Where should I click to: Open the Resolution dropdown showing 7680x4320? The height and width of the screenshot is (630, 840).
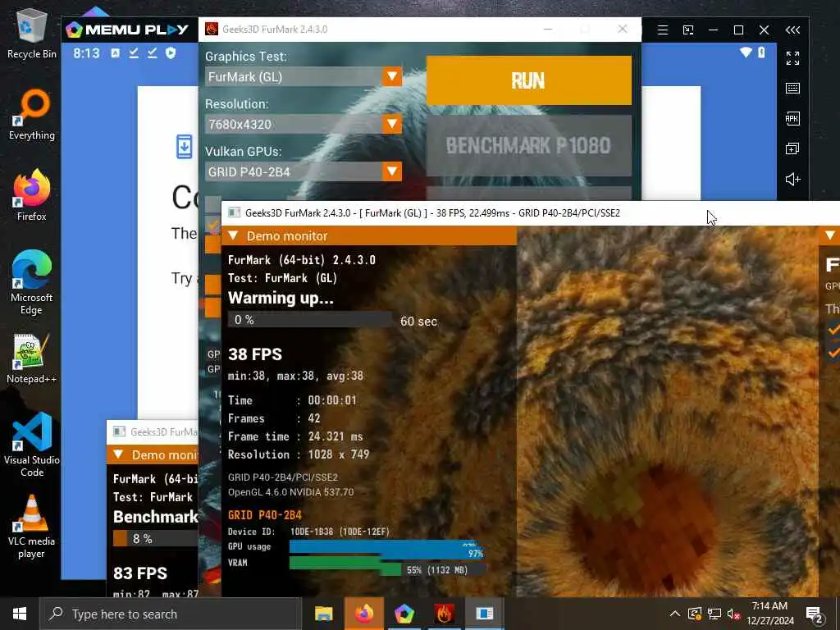[304, 125]
